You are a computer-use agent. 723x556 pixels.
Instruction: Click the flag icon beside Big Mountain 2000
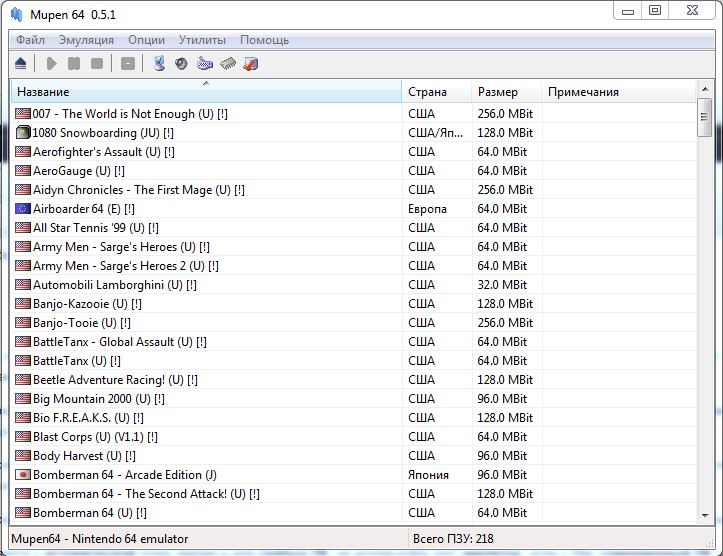(x=23, y=399)
